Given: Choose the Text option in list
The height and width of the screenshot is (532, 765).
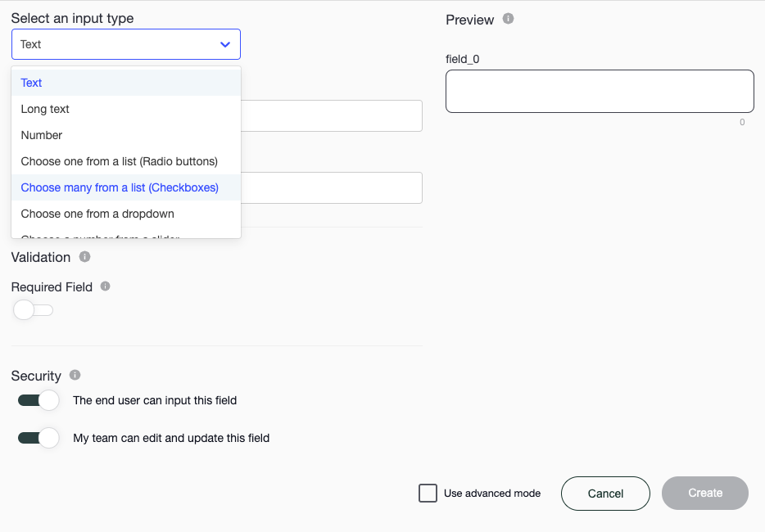Looking at the screenshot, I should (x=126, y=83).
